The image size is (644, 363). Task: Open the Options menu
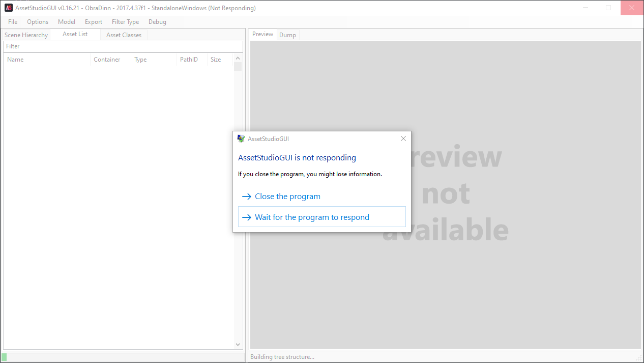click(38, 22)
